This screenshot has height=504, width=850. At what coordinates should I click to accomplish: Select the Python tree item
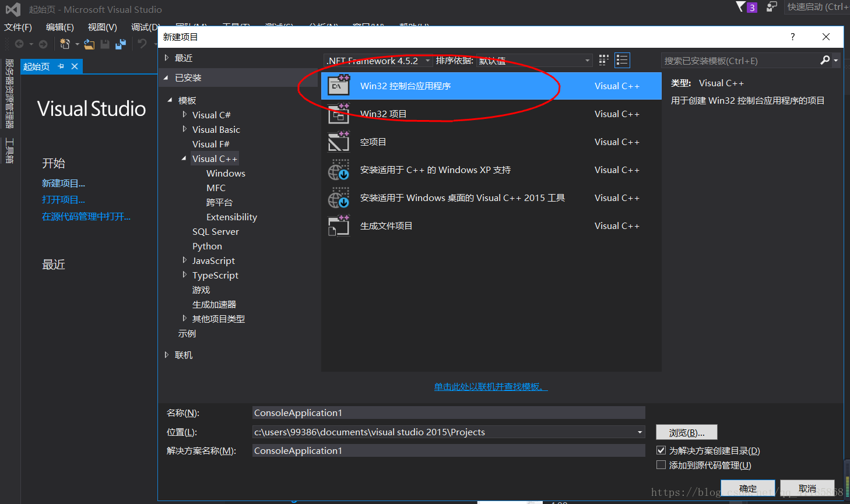tap(207, 246)
